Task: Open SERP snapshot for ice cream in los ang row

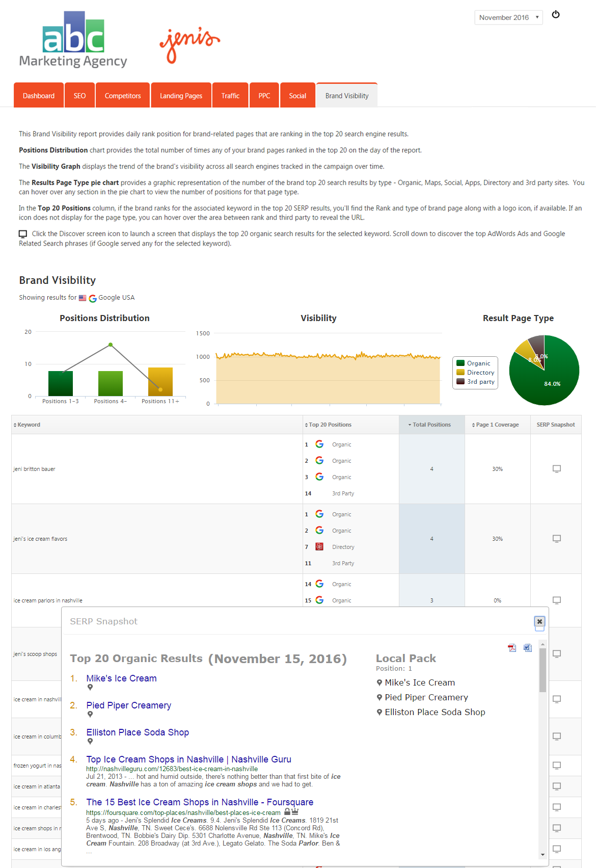Action: coord(557,849)
